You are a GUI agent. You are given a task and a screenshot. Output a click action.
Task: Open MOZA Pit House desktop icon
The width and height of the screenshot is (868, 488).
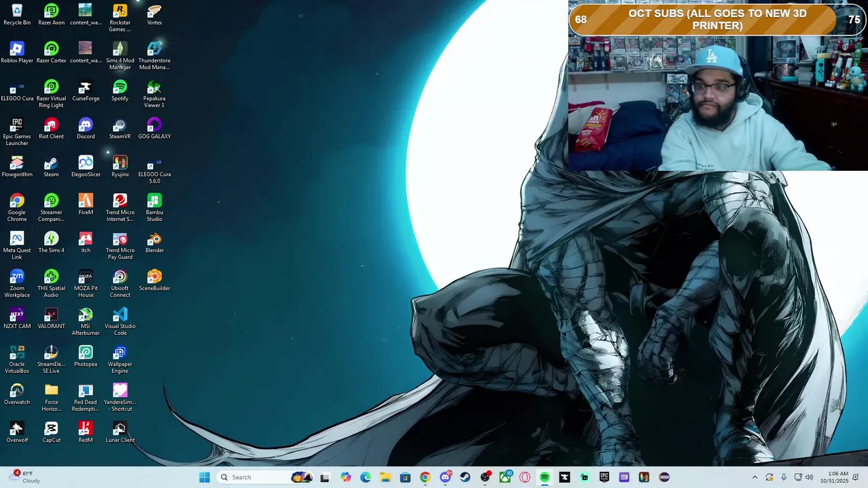[85, 283]
